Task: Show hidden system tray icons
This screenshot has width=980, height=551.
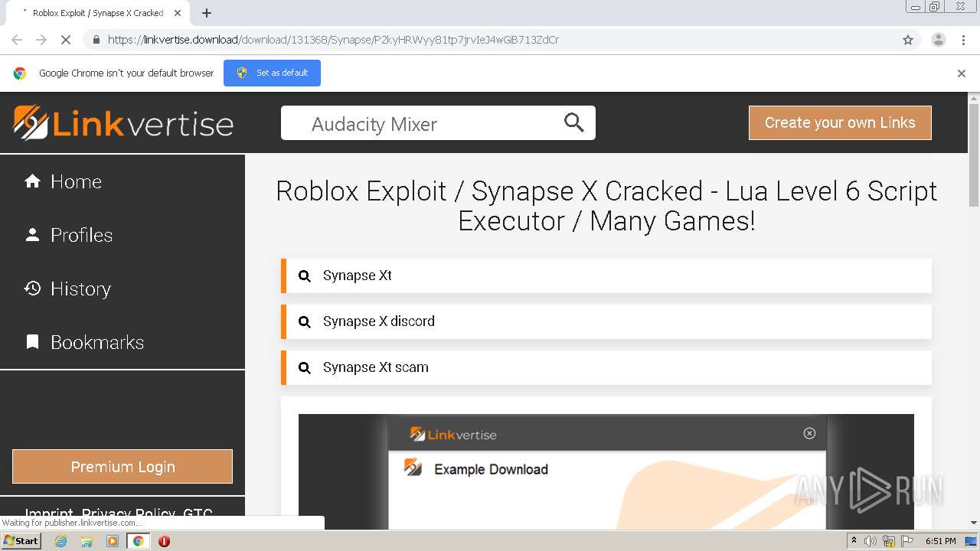Action: [854, 540]
